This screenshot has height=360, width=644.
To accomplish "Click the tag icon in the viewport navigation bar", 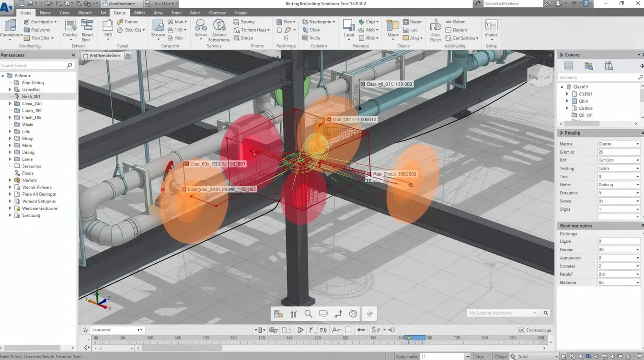I will click(323, 314).
